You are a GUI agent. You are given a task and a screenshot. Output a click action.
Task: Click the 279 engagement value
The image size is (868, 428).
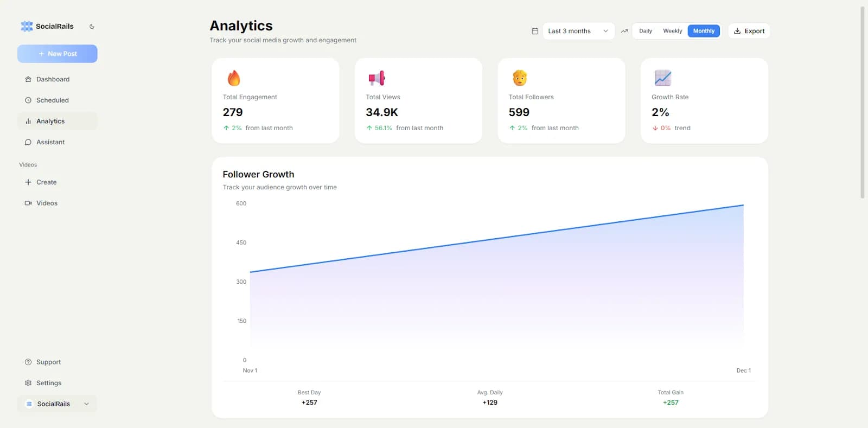click(233, 112)
